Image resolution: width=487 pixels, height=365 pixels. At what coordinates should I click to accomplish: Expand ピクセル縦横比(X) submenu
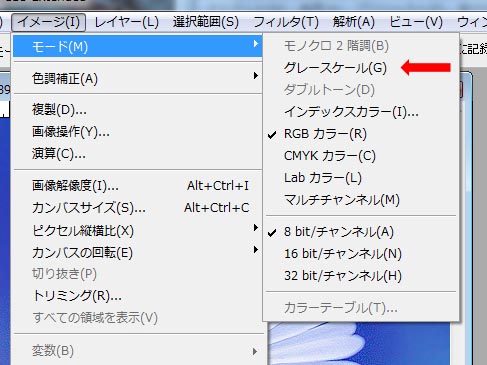click(137, 231)
